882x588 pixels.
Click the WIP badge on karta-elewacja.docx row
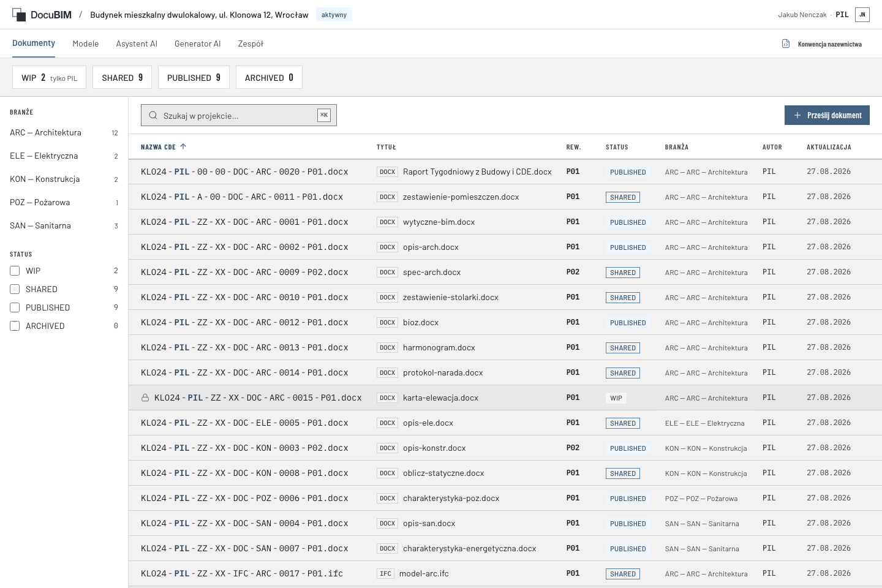tap(616, 398)
